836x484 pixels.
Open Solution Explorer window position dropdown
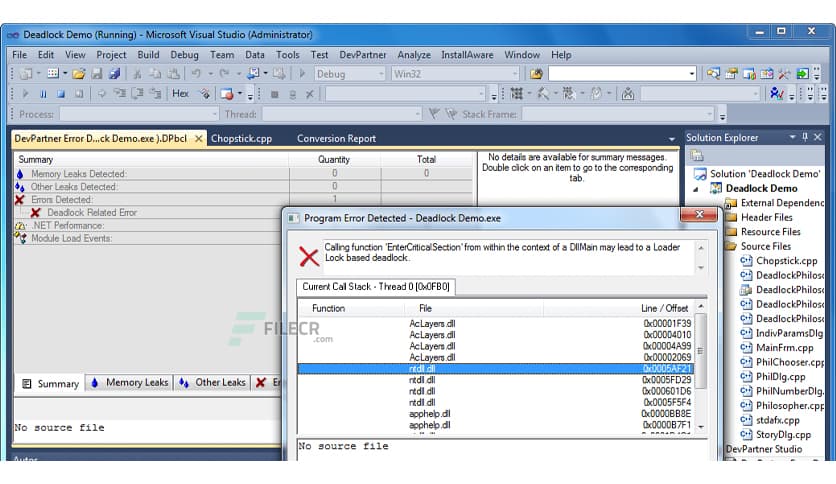tap(792, 137)
